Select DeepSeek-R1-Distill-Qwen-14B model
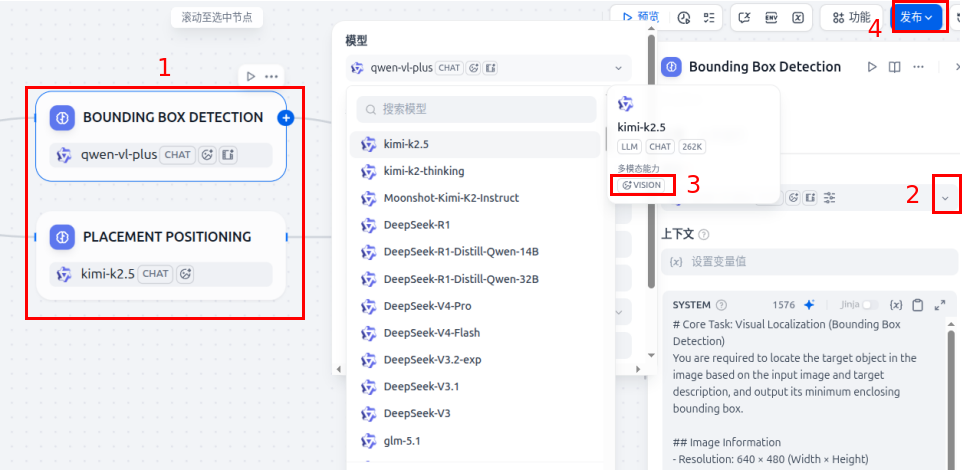Image resolution: width=963 pixels, height=471 pixels. click(x=475, y=252)
